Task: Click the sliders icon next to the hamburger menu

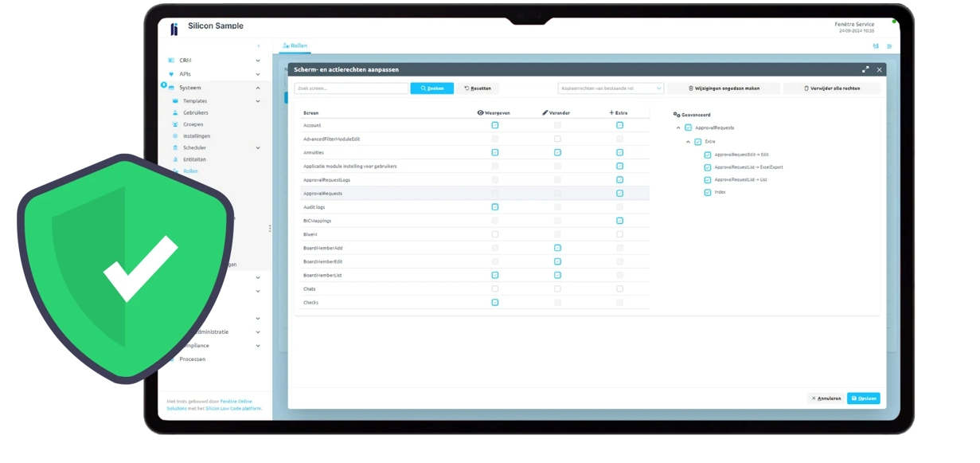Action: 876,46
